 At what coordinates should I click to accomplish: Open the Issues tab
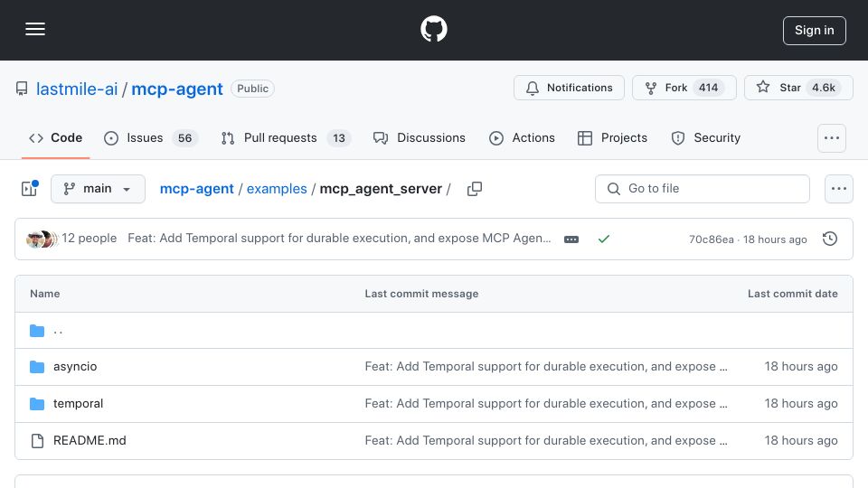pyautogui.click(x=149, y=137)
